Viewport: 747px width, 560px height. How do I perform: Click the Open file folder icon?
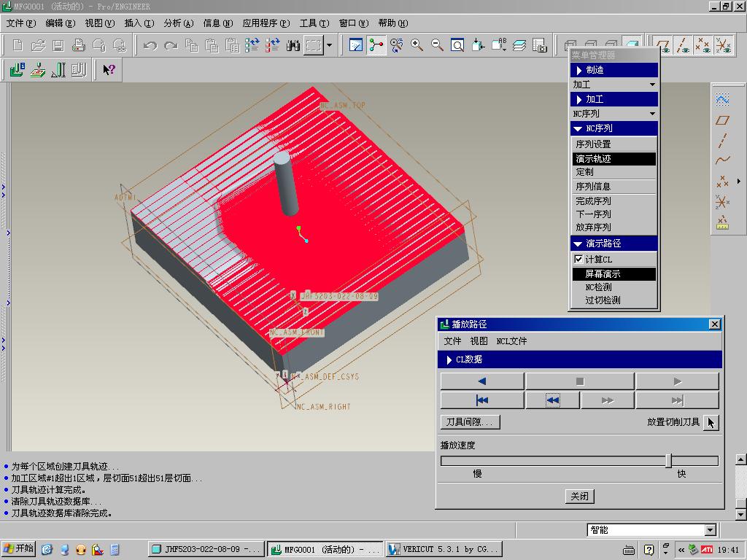(x=38, y=45)
